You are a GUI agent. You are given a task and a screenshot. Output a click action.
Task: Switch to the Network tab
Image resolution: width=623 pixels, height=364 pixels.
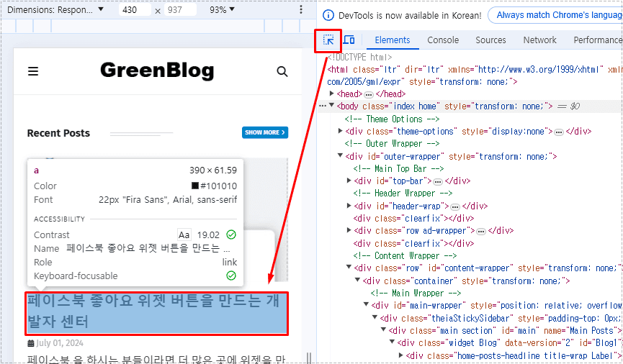[x=539, y=40]
